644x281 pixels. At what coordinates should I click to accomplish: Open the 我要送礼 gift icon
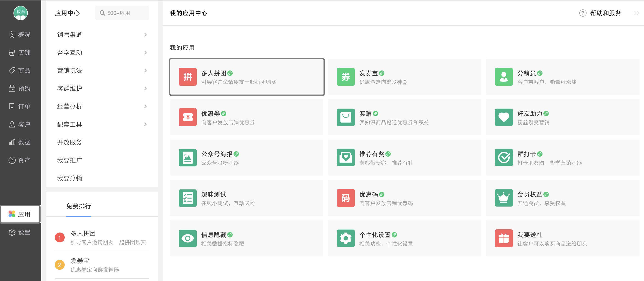pyautogui.click(x=503, y=239)
